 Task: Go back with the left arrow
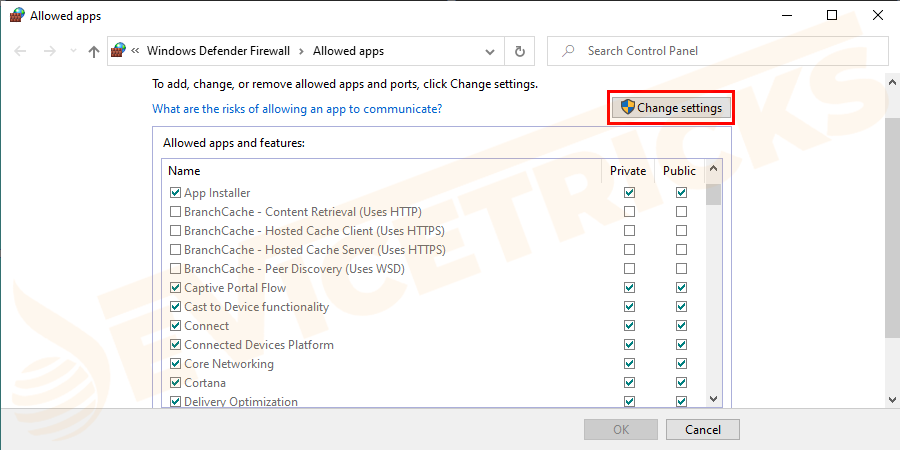[21, 51]
